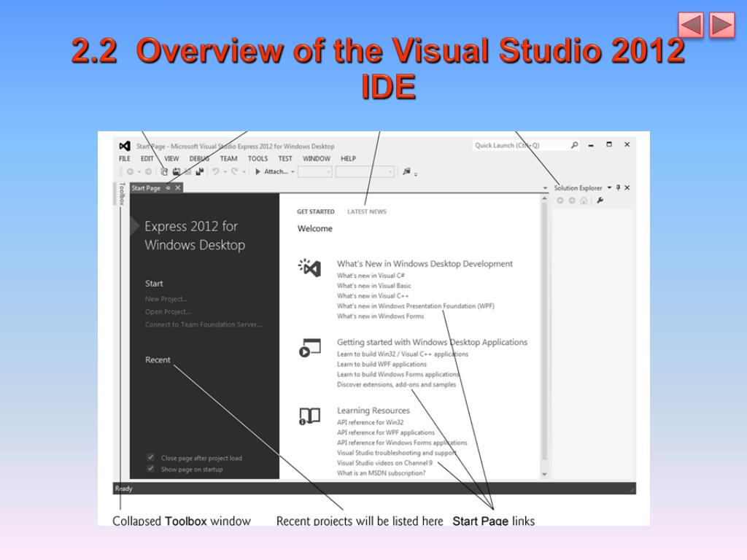Open What's new in Visual Basic link
Image resolution: width=747 pixels, height=560 pixels.
pyautogui.click(x=374, y=286)
